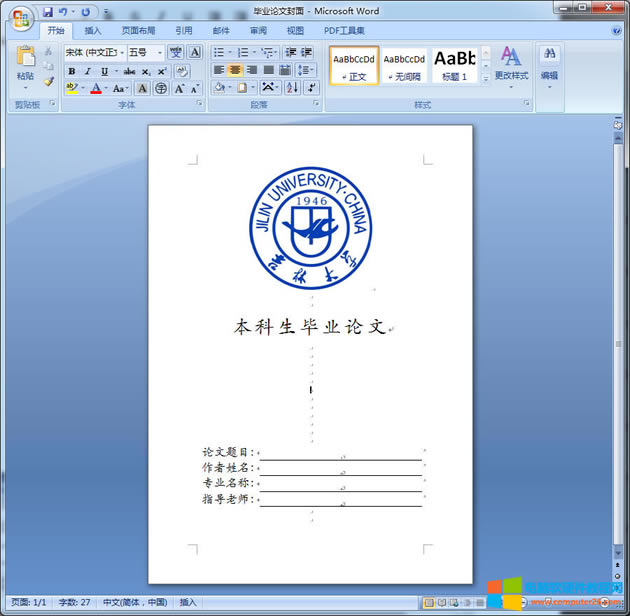Select the 无间隔 style
630x616 pixels.
coord(404,65)
